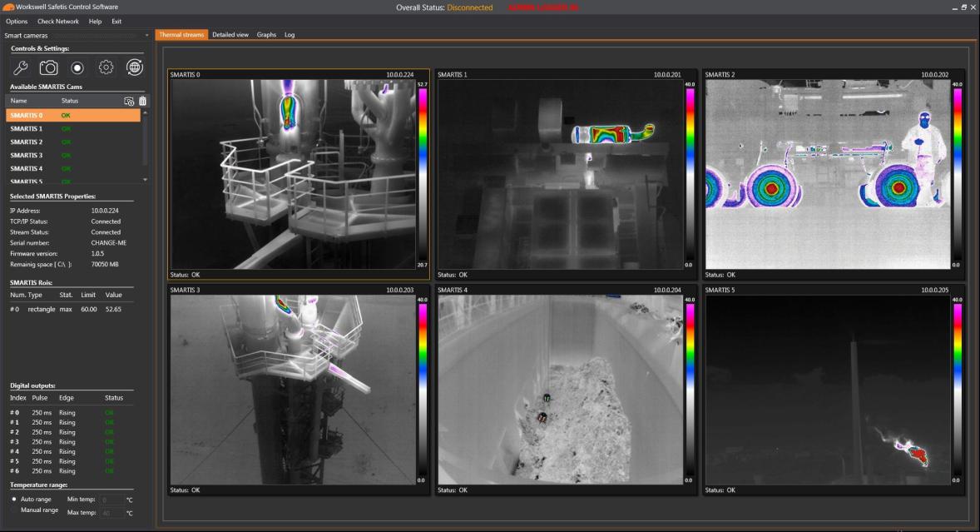Click the camera list scroll up arrow
The image size is (980, 532).
145,112
